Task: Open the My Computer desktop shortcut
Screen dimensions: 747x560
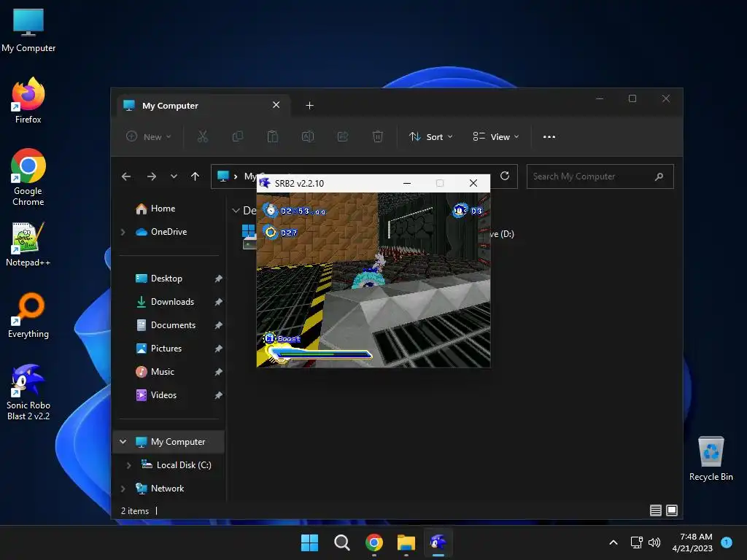Action: [x=28, y=31]
